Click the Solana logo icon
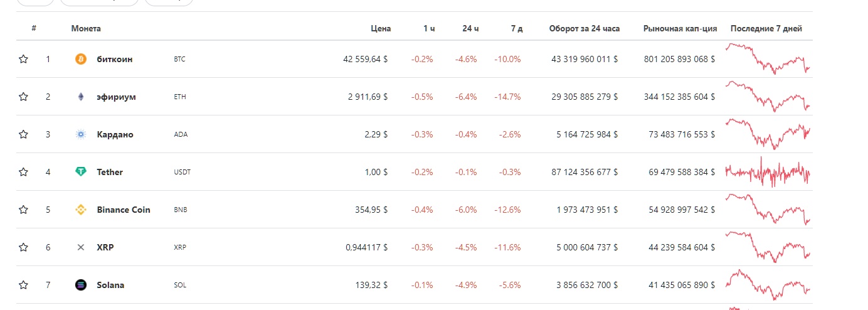 coord(80,285)
